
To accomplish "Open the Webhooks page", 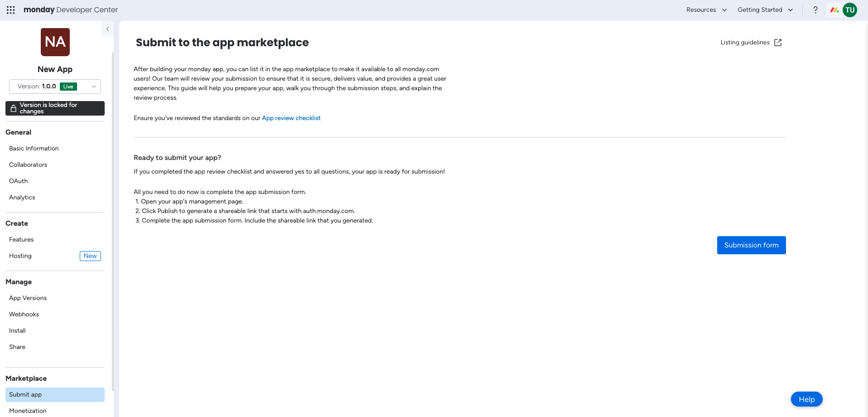I will tap(55, 315).
